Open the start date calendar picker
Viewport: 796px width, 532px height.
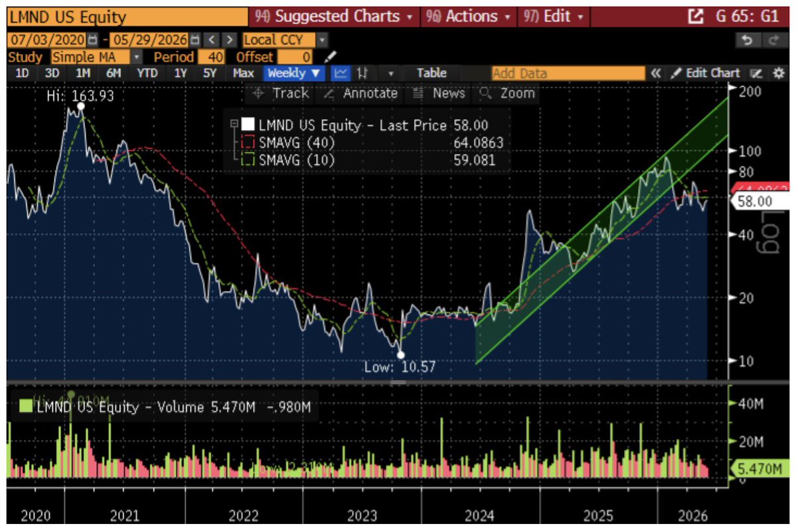92,40
